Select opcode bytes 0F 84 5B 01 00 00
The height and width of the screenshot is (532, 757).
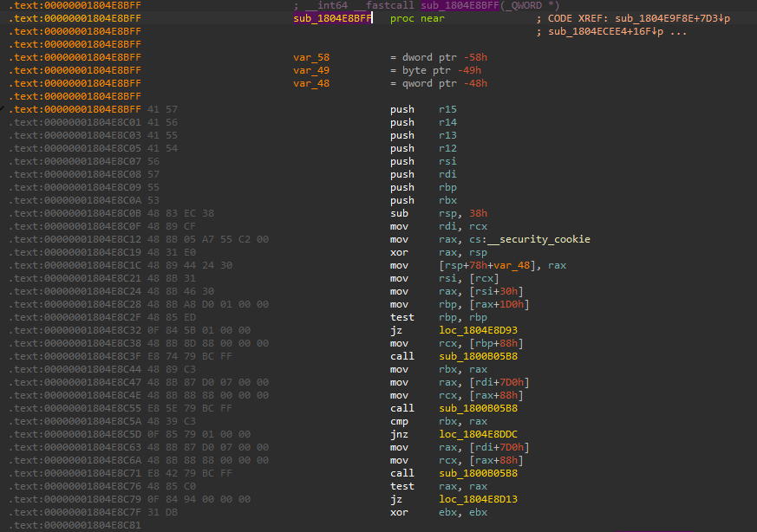199,330
